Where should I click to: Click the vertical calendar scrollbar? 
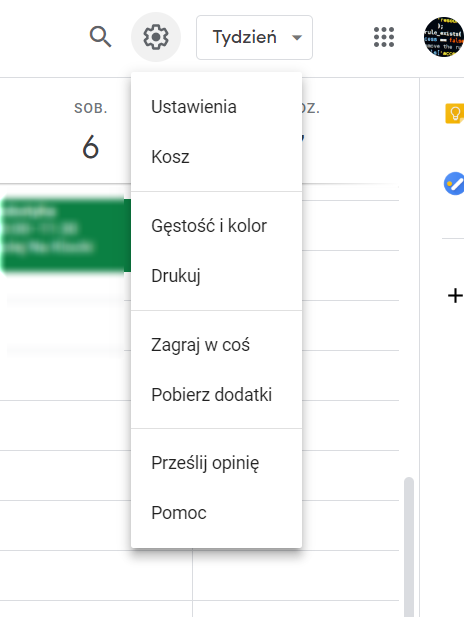click(x=409, y=547)
